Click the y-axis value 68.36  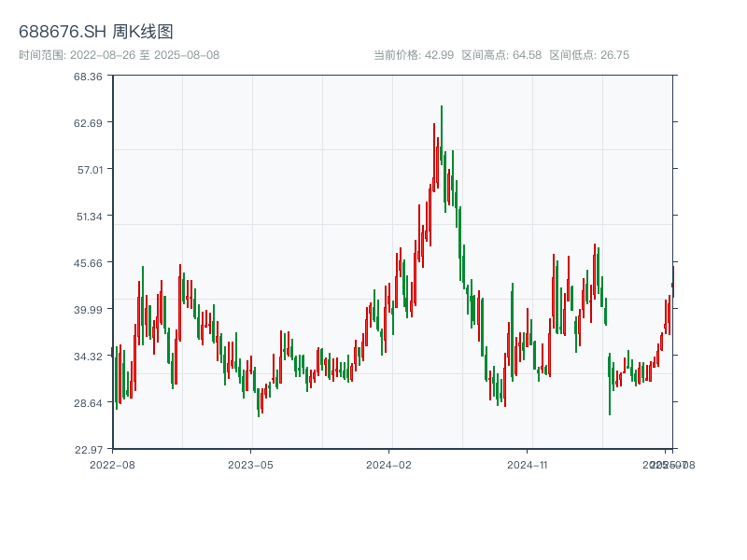pos(88,77)
